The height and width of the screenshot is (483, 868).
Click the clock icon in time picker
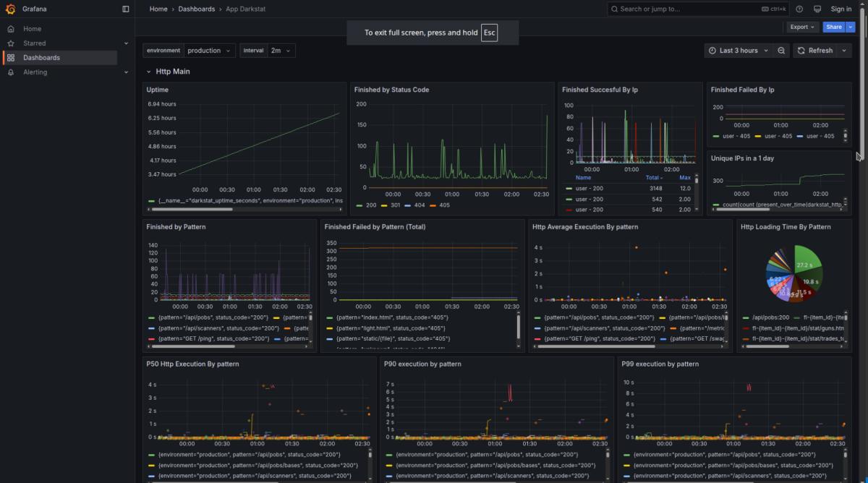712,51
